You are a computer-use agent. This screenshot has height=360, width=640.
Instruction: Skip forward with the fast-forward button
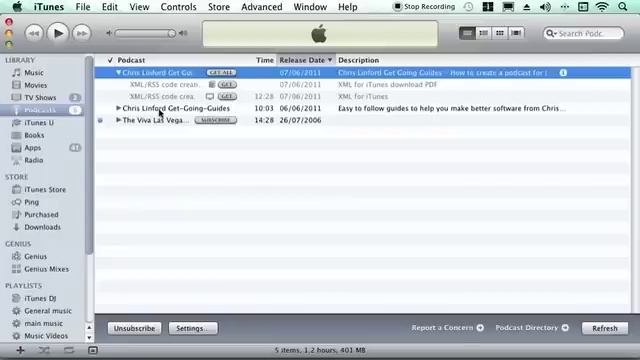point(82,33)
